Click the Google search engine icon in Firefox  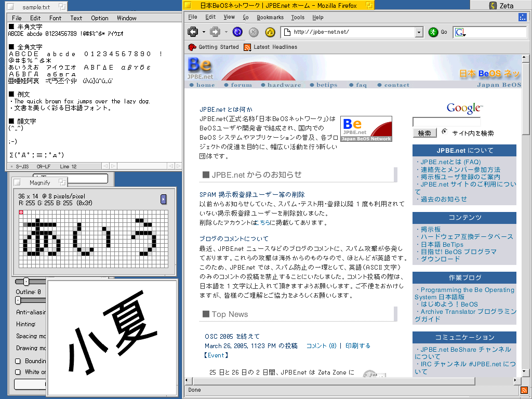point(460,32)
